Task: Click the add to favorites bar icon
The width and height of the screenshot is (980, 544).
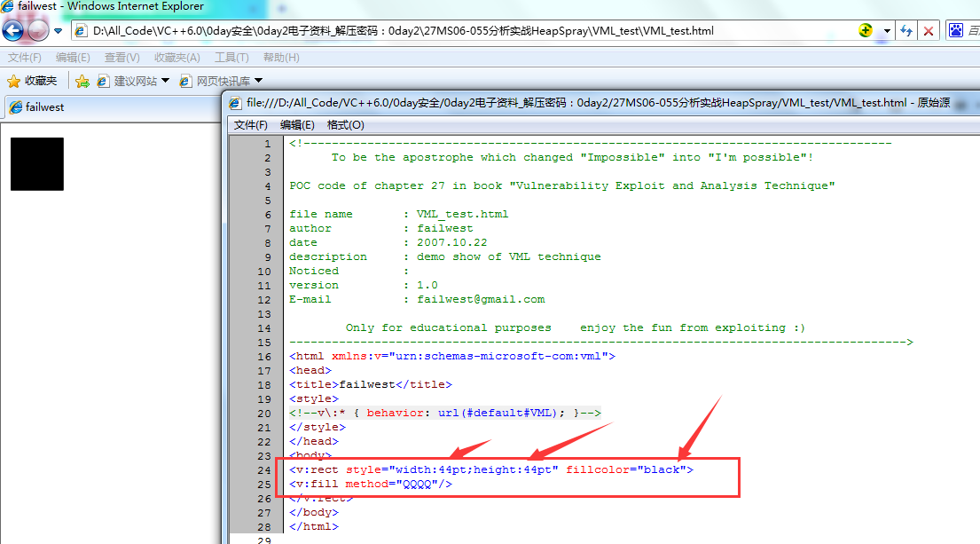Action: [82, 81]
